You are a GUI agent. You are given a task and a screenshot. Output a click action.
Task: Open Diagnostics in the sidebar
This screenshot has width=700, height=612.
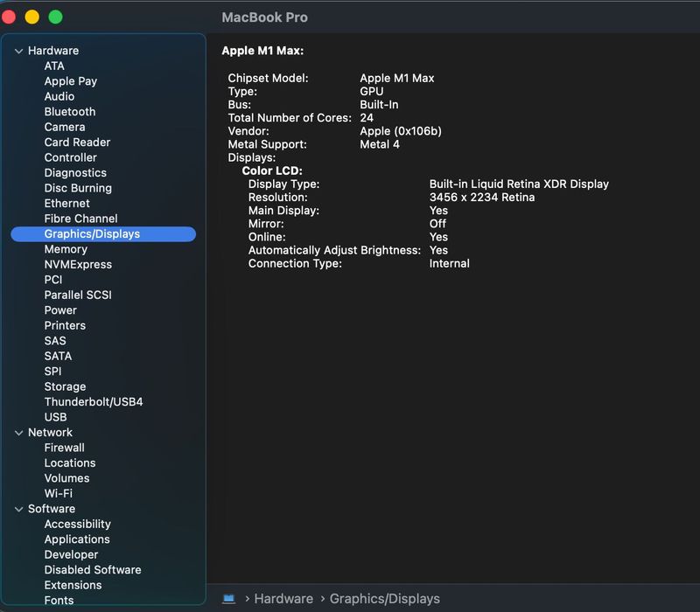pyautogui.click(x=75, y=173)
